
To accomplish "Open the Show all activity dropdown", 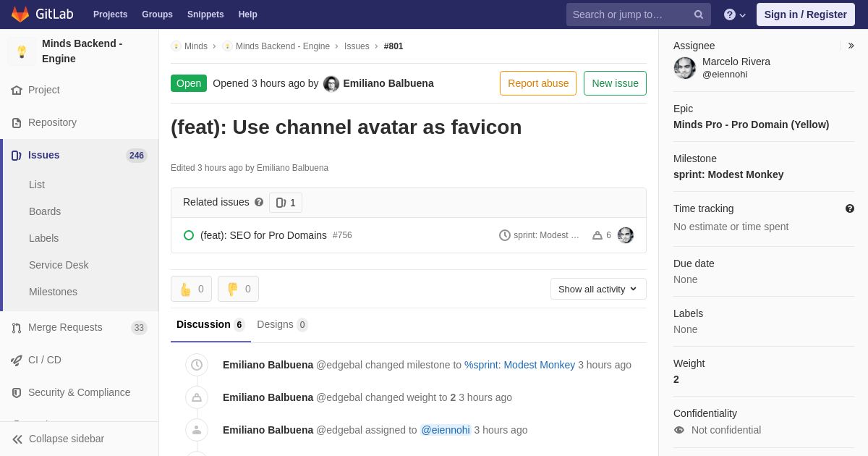I will (x=598, y=289).
